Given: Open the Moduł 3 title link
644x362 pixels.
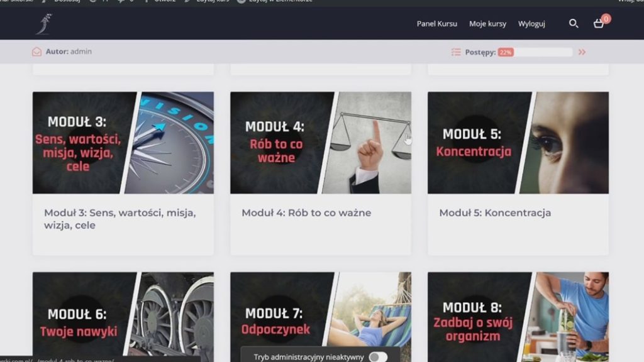Looking at the screenshot, I should pyautogui.click(x=120, y=219).
